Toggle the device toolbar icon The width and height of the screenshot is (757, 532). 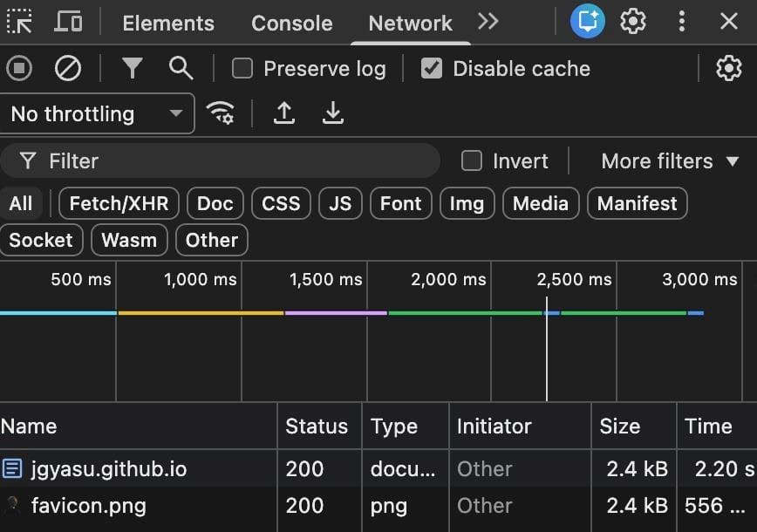coord(68,20)
